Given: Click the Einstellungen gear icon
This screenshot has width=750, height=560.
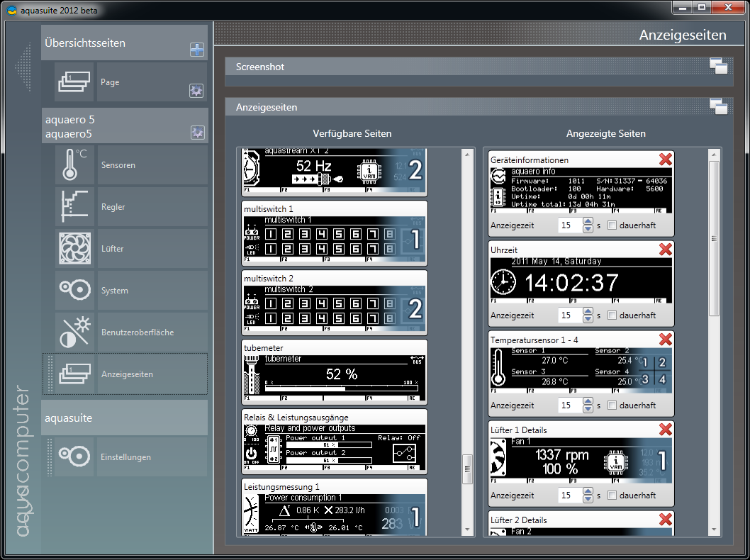Looking at the screenshot, I should click(74, 457).
